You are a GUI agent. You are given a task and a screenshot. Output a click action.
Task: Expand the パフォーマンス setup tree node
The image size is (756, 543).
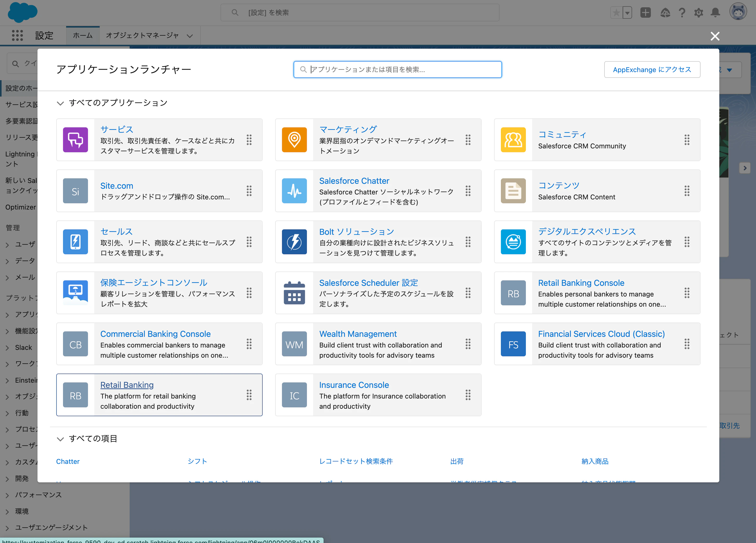point(7,495)
